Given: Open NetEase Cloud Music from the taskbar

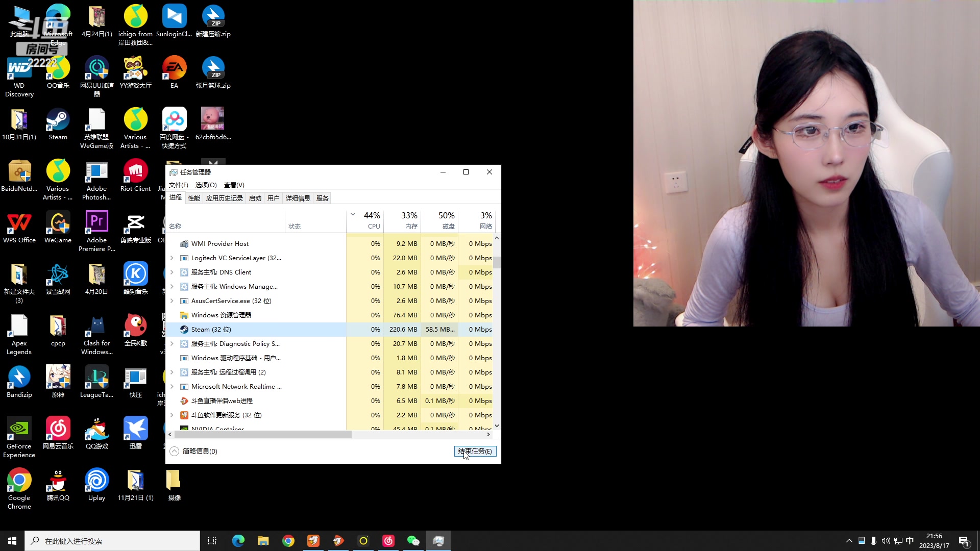Looking at the screenshot, I should click(x=388, y=541).
